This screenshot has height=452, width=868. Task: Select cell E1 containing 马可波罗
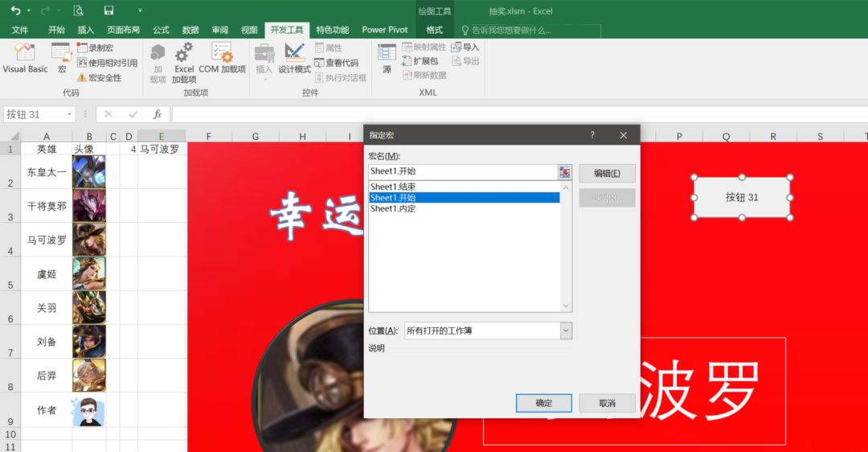pyautogui.click(x=162, y=149)
